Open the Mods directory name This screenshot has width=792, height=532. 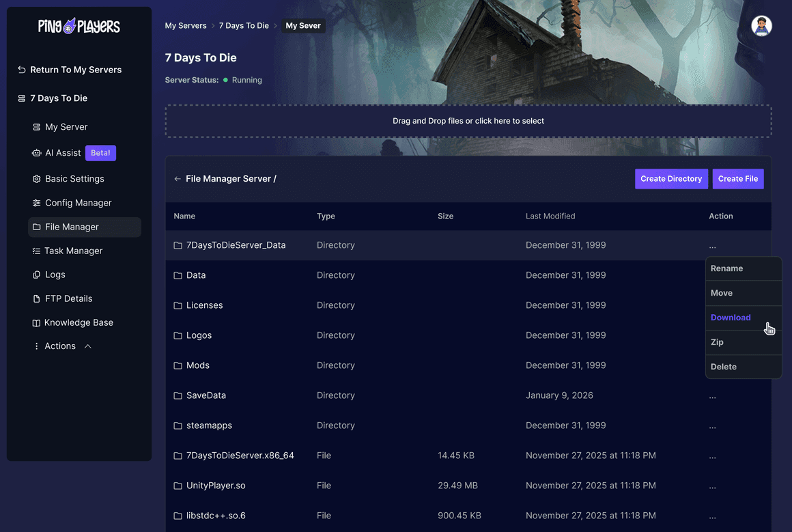point(198,365)
